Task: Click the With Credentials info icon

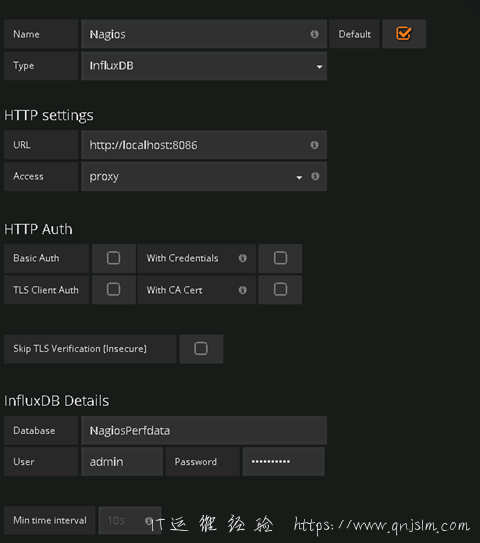Action: (242, 258)
